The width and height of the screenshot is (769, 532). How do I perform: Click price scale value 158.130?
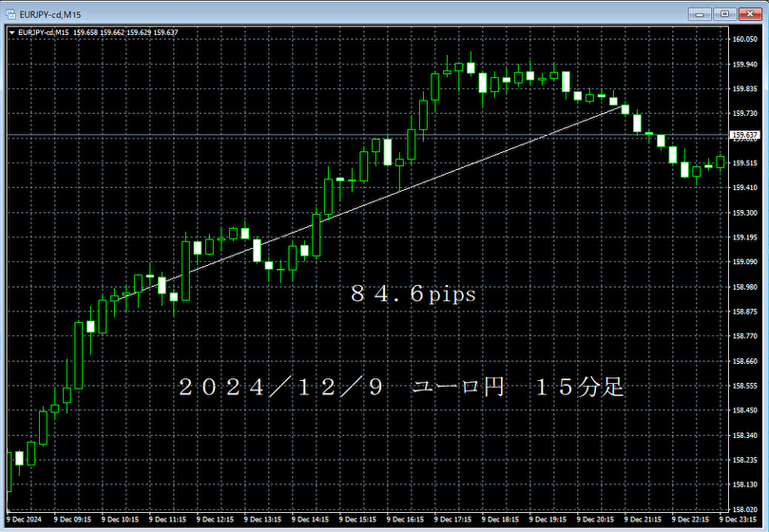point(744,484)
